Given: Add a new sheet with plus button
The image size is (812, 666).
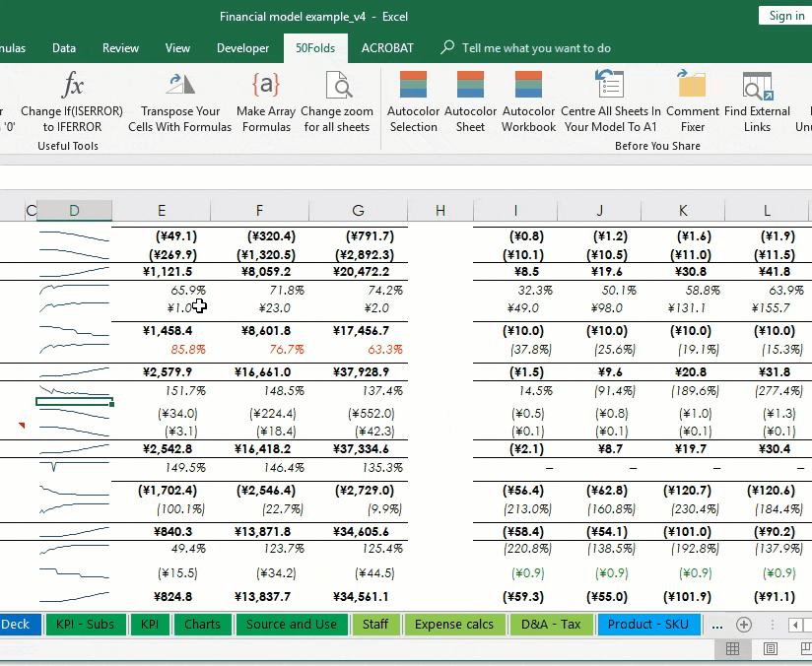Looking at the screenshot, I should click(x=744, y=625).
